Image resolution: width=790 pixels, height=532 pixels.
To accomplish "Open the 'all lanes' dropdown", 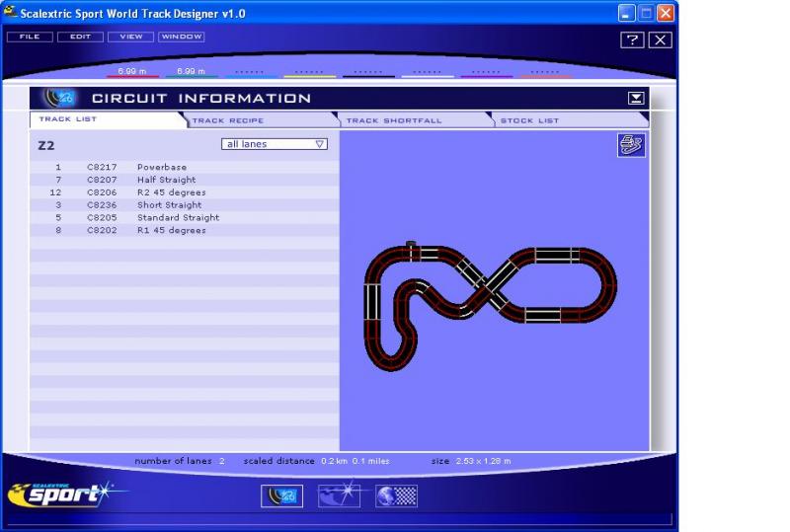I will point(275,144).
